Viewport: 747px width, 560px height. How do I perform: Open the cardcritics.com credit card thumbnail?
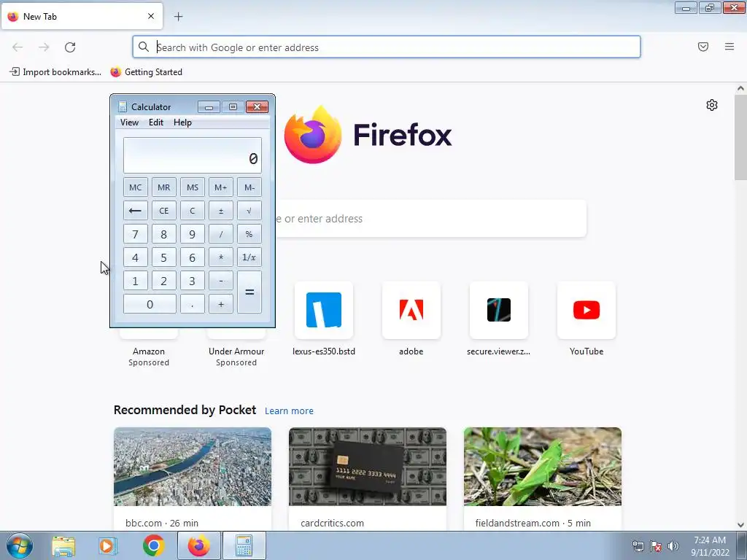[x=368, y=467]
